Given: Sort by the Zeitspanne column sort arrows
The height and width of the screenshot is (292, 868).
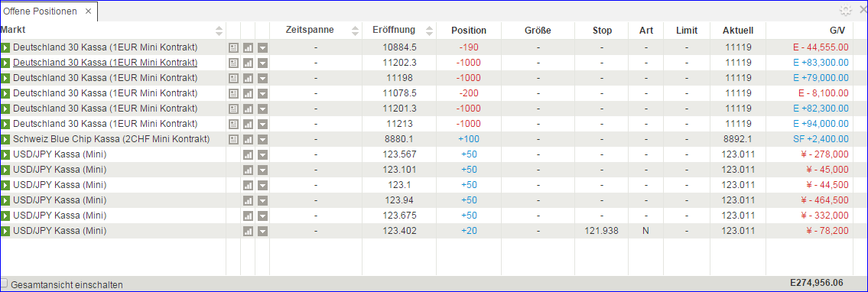Looking at the screenshot, I should coord(356,31).
